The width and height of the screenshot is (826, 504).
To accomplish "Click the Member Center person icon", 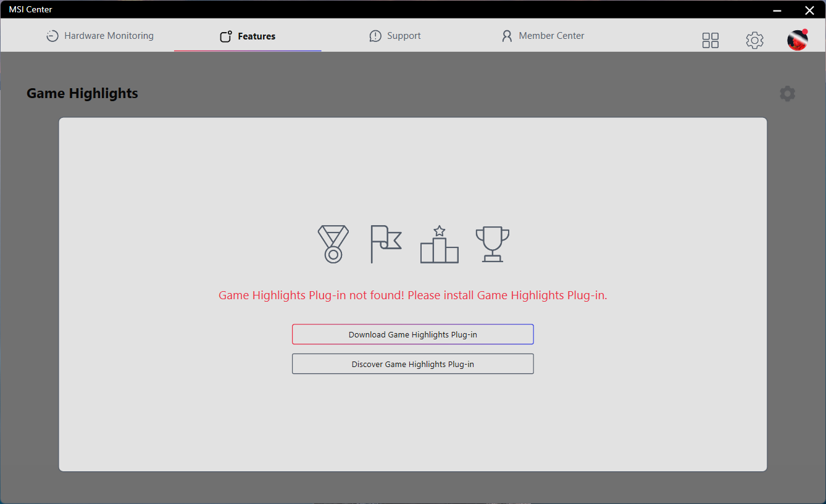I will pyautogui.click(x=507, y=36).
